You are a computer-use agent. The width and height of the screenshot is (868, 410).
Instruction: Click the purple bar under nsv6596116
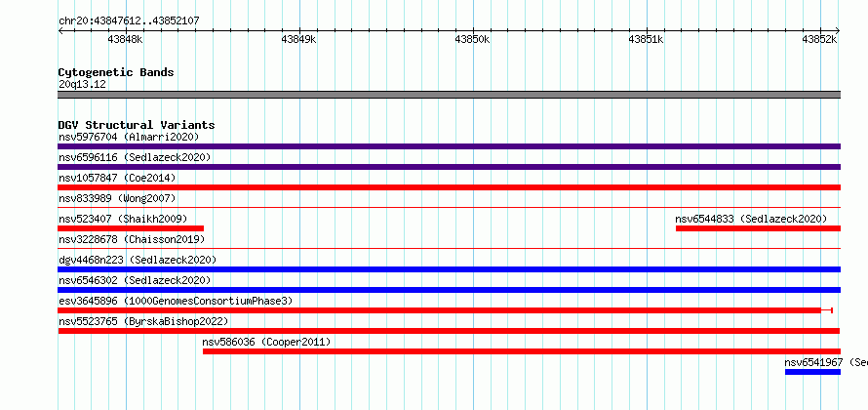click(449, 167)
